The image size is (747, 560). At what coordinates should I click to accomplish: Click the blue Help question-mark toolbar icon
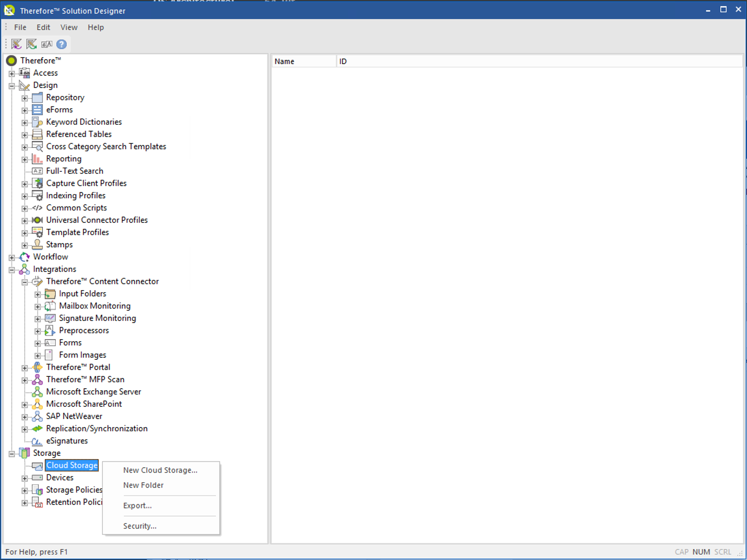tap(61, 44)
